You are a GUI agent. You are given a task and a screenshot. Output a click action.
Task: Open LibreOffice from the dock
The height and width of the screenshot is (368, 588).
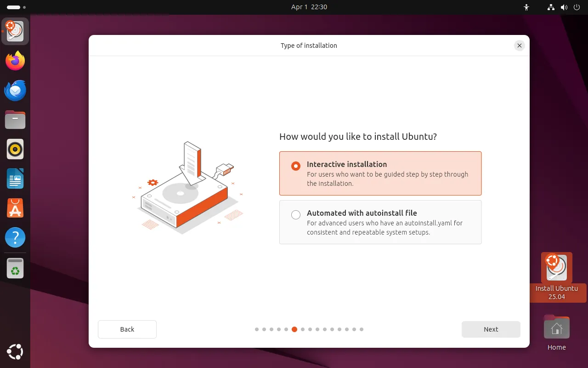pyautogui.click(x=15, y=178)
